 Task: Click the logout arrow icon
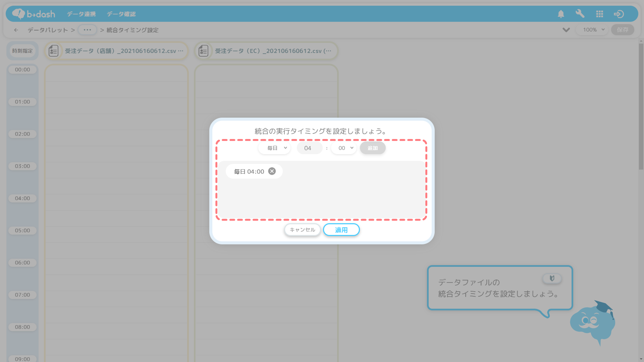619,14
